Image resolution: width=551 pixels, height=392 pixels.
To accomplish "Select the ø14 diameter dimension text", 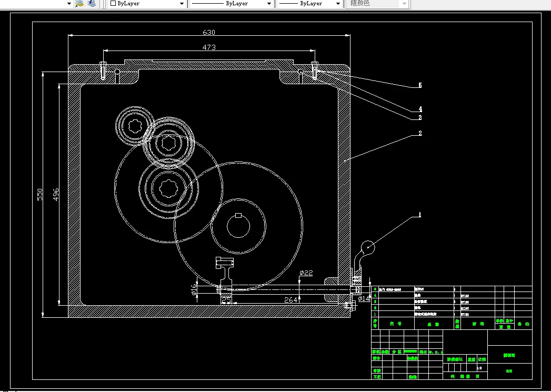I will click(364, 299).
